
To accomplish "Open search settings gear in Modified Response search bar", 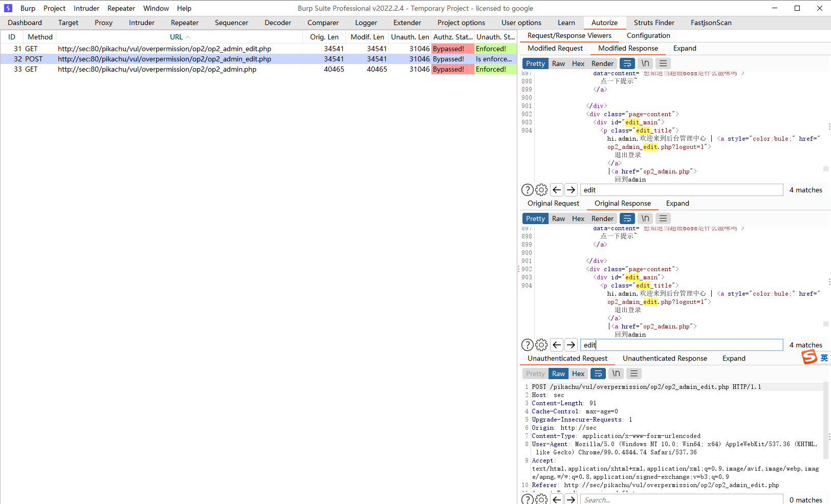I will click(x=541, y=190).
